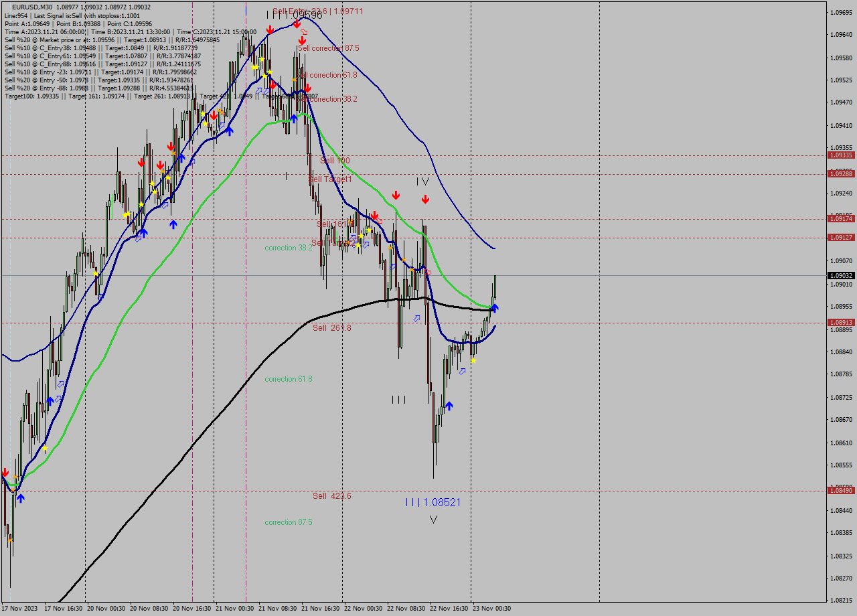Select the 'Sell correction 87.5' label
The height and width of the screenshot is (616, 857).
[329, 48]
